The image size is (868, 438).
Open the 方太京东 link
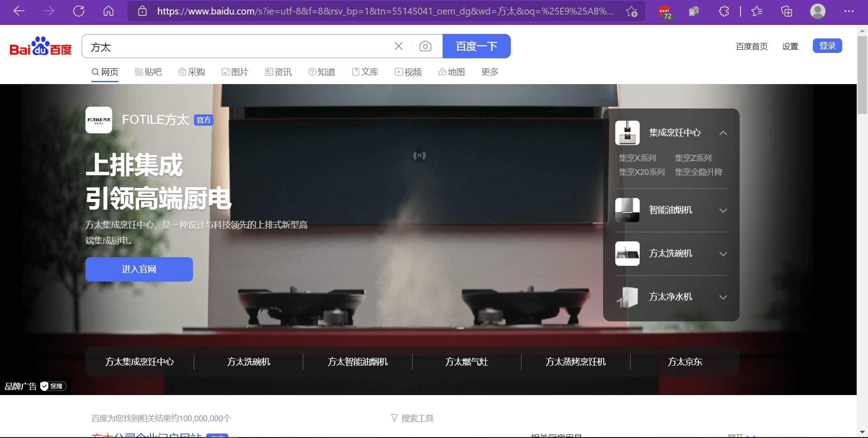tap(685, 362)
